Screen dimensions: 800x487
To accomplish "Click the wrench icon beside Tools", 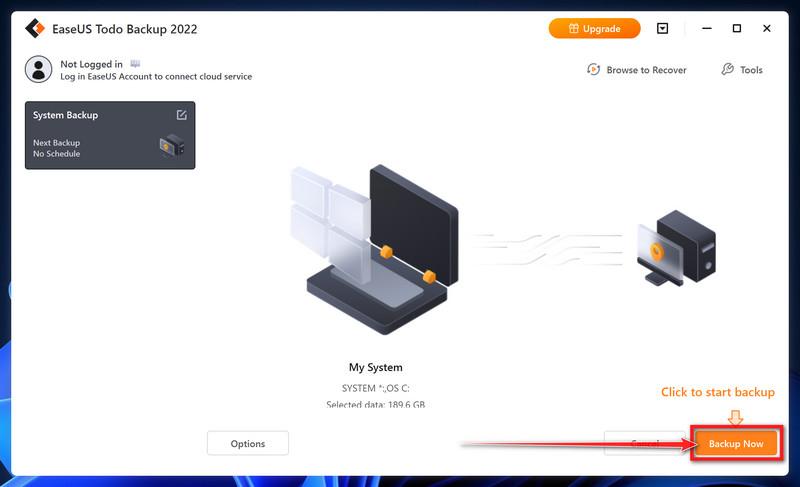I will tap(728, 69).
